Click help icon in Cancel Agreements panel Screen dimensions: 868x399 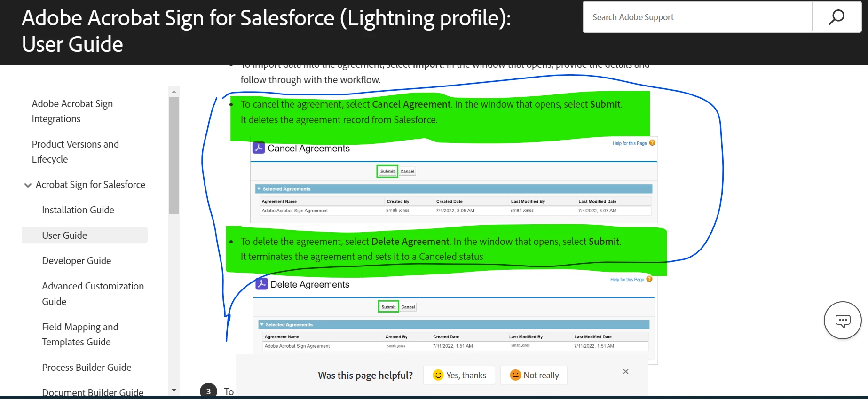[652, 143]
